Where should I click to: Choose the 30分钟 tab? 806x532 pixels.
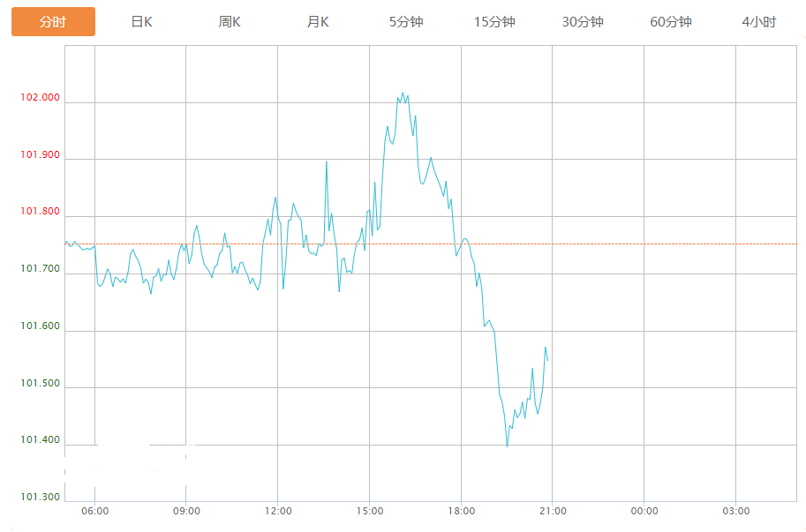click(583, 22)
